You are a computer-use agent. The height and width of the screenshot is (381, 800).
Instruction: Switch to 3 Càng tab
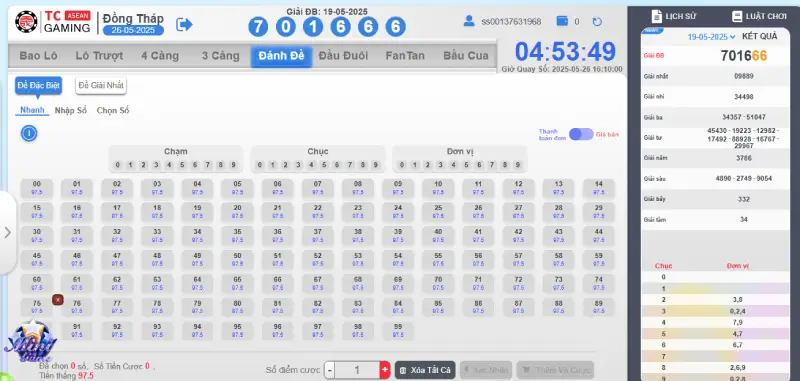220,56
